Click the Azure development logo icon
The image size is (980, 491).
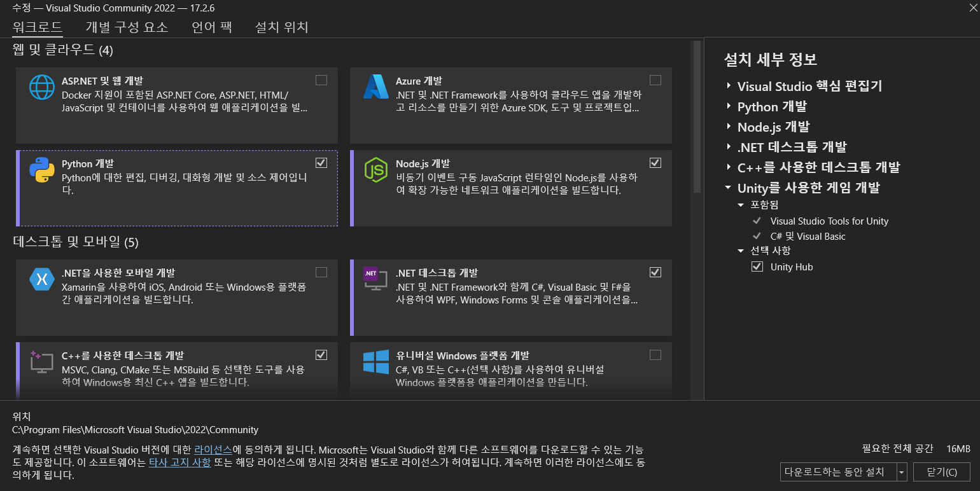point(375,87)
